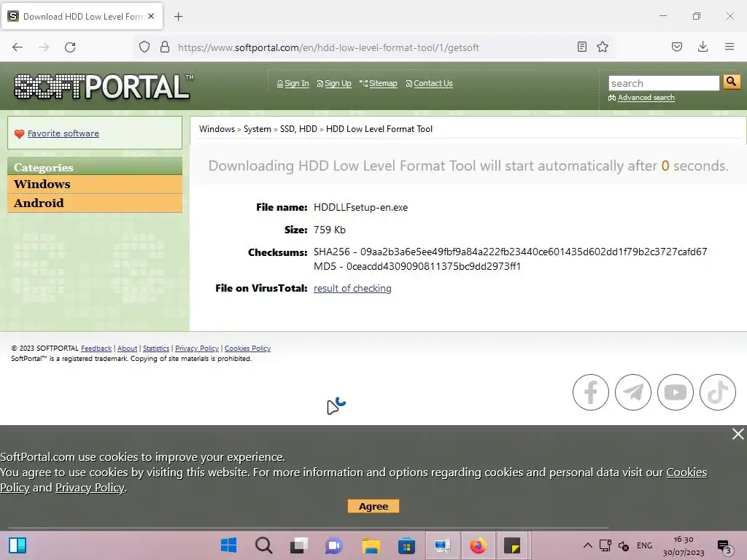
Task: Click System in the breadcrumb
Action: click(x=258, y=129)
